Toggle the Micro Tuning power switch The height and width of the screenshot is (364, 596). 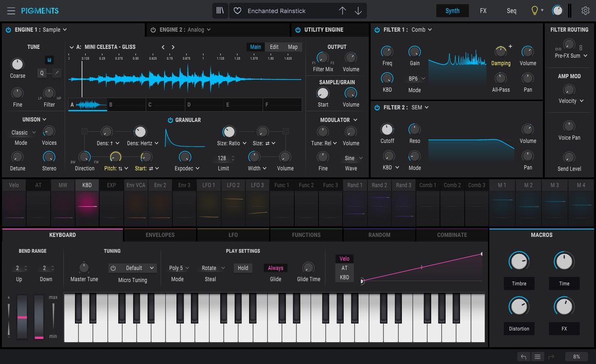[113, 268]
